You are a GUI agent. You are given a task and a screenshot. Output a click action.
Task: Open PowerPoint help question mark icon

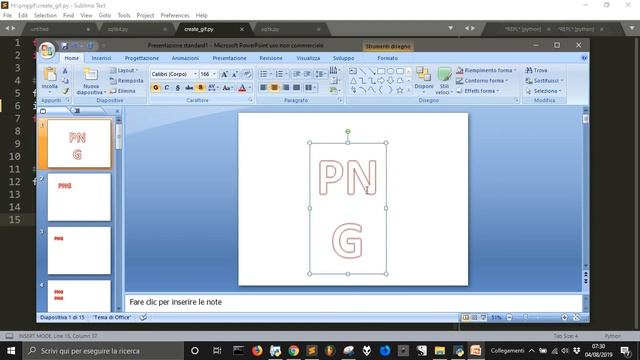[x=584, y=58]
